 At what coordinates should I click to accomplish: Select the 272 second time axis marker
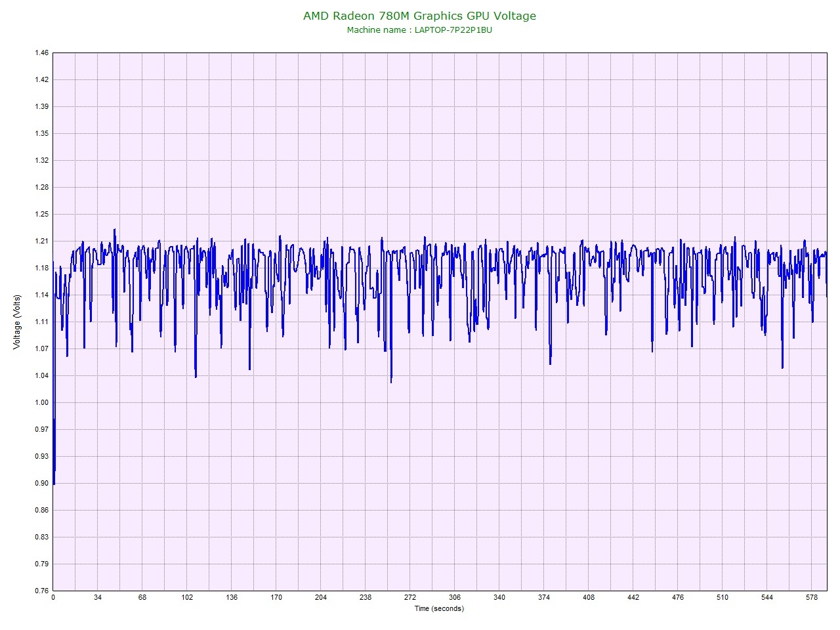(x=410, y=597)
